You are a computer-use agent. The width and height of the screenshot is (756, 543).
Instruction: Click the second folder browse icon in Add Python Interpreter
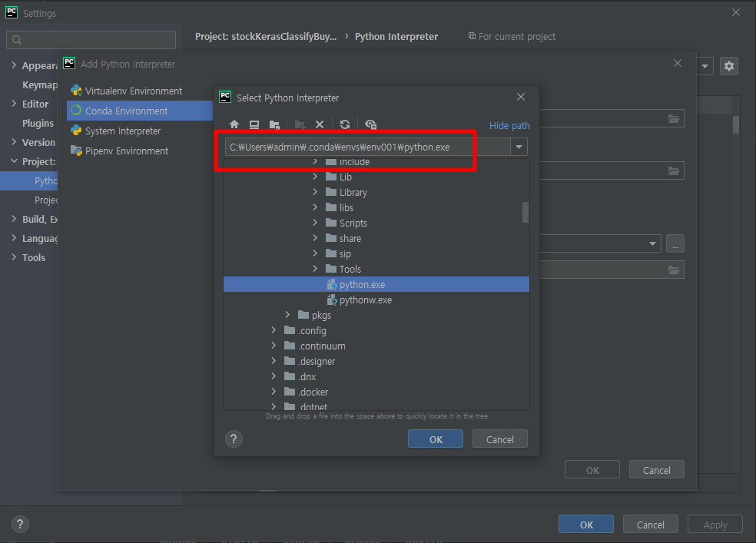[x=674, y=171]
